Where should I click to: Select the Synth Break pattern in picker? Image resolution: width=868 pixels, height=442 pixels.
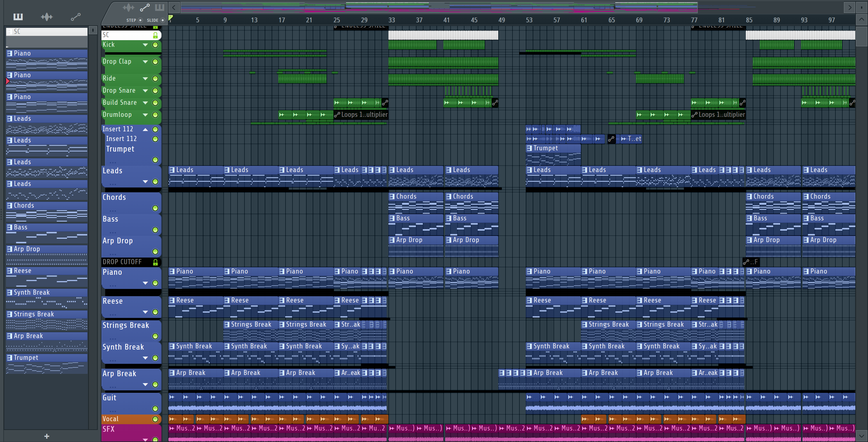tap(47, 299)
